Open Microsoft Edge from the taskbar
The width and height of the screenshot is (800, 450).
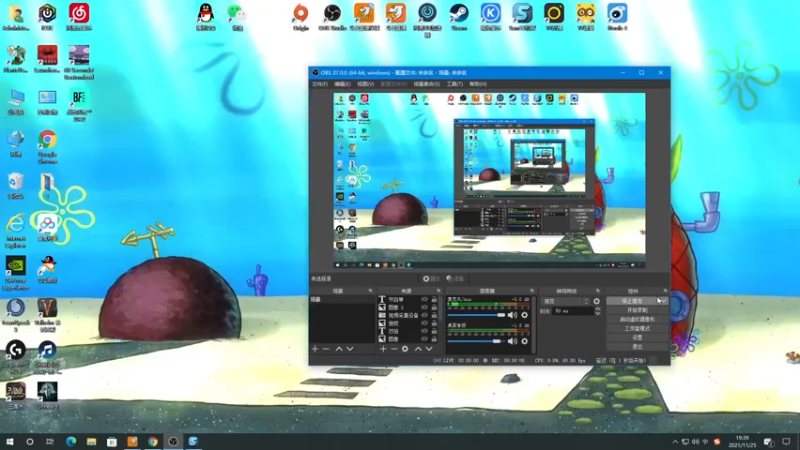[71, 441]
